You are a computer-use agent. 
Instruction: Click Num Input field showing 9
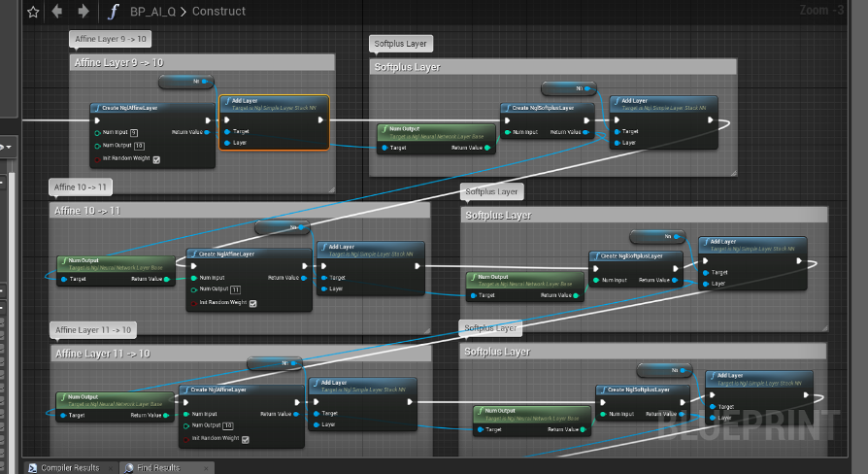pyautogui.click(x=134, y=132)
